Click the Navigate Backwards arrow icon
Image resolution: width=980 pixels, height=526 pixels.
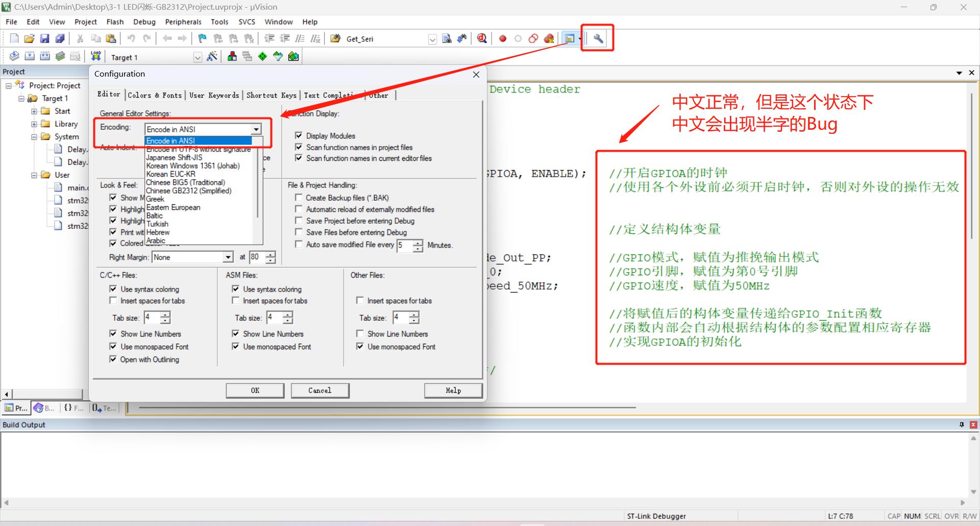coord(167,38)
